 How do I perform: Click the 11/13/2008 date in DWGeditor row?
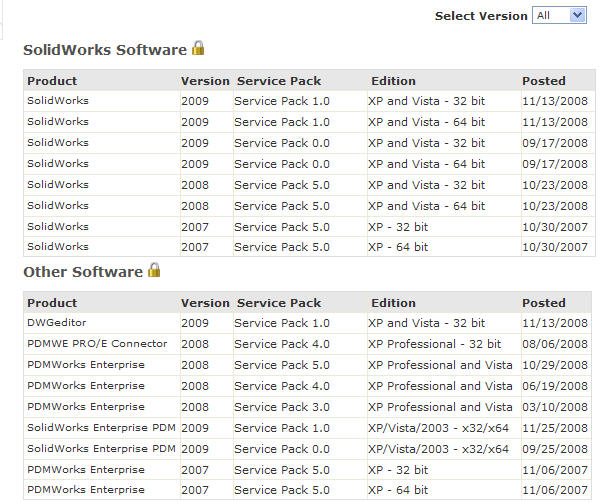click(555, 323)
